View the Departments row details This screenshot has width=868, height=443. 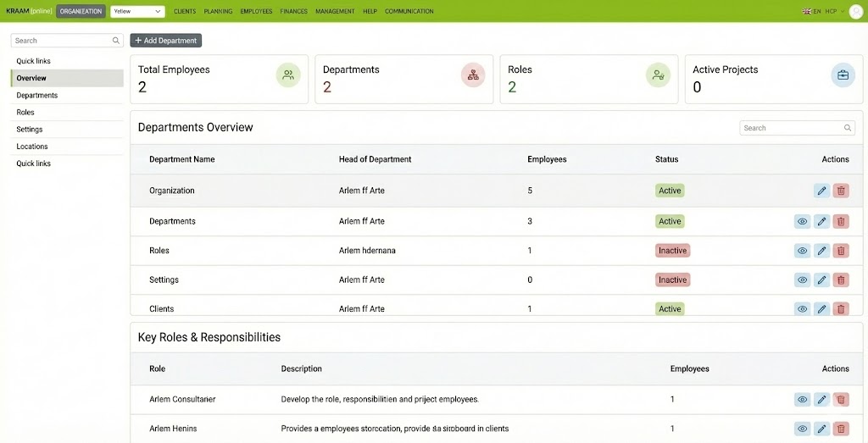(802, 221)
